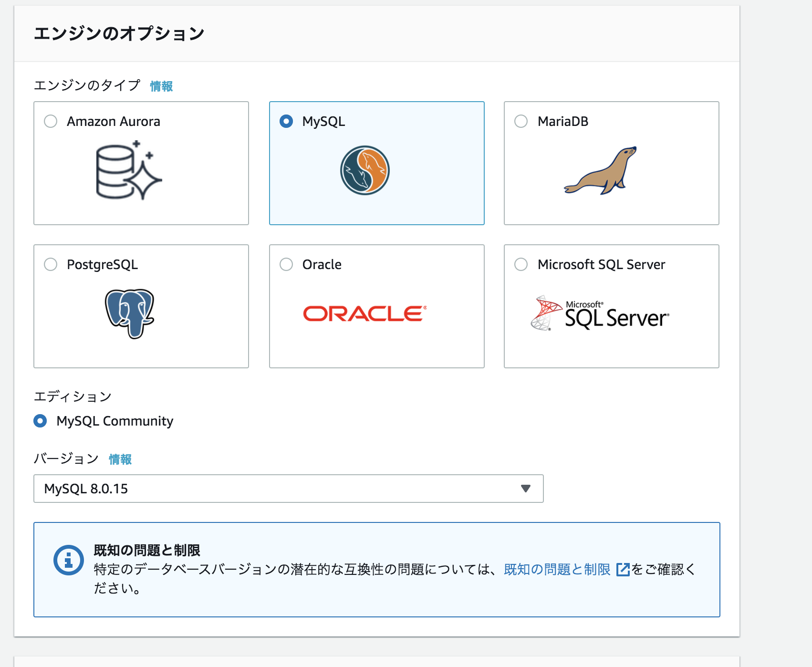Click the PostgreSQL elephant logo
The image size is (812, 667).
(x=129, y=313)
